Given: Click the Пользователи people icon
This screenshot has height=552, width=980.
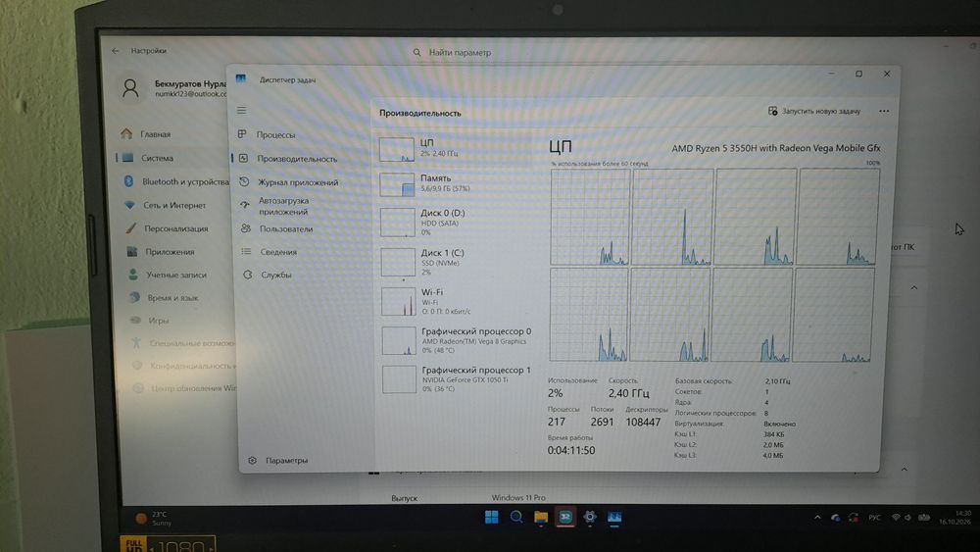Looking at the screenshot, I should pos(246,228).
